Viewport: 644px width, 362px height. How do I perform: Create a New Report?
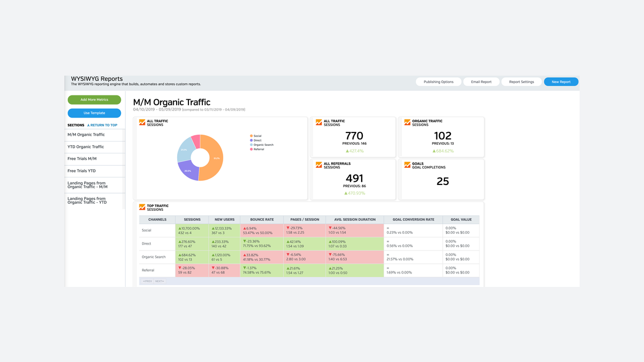pos(561,82)
